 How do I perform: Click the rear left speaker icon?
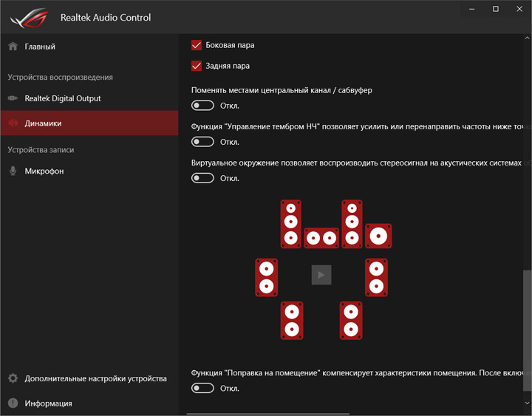point(292,320)
